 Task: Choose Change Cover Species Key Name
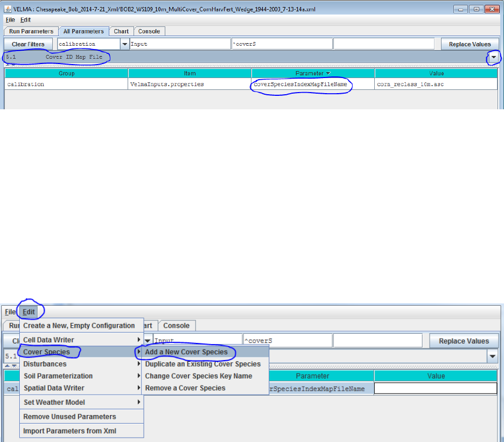205,376
